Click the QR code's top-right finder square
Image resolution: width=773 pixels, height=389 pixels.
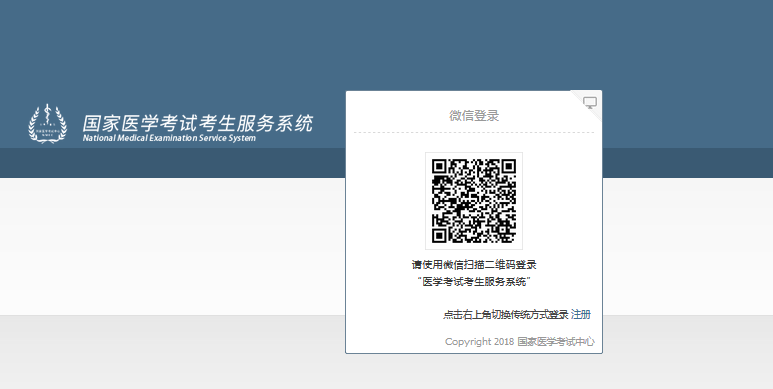tap(509, 166)
